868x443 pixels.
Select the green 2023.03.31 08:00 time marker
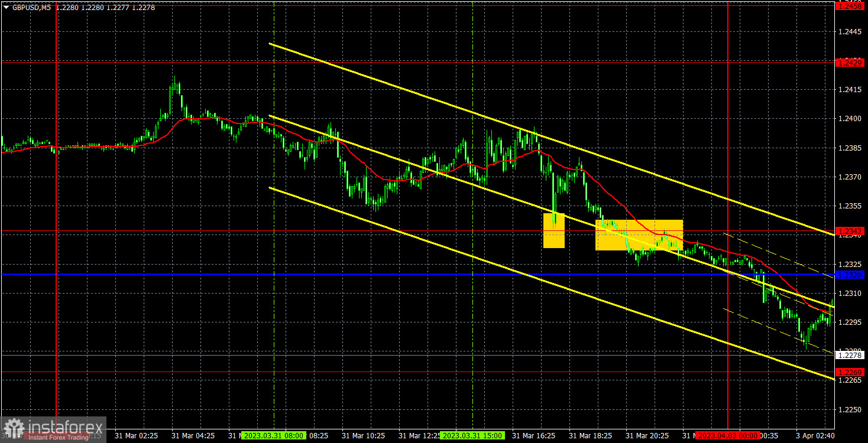tap(273, 435)
